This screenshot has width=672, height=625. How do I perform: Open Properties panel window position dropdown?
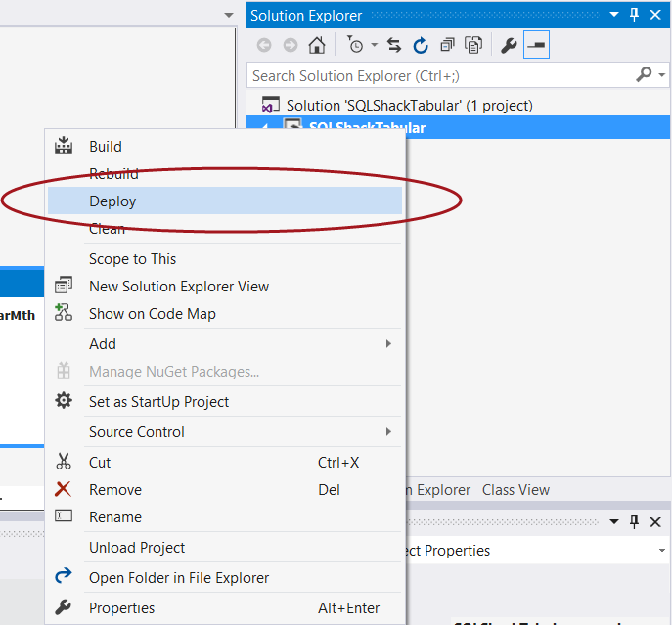(x=614, y=521)
